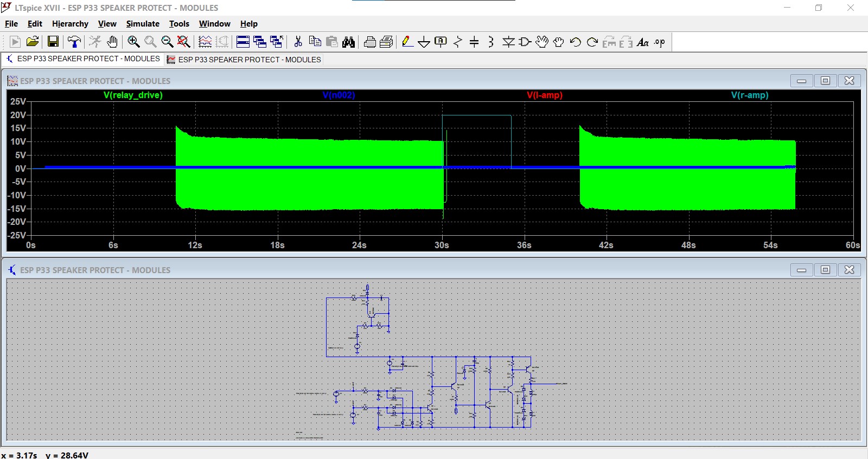
Task: Click the V(l-amp) trace label
Action: click(x=545, y=95)
